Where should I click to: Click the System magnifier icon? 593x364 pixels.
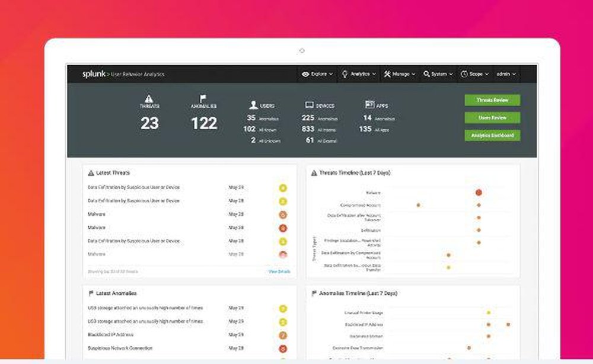pos(426,74)
